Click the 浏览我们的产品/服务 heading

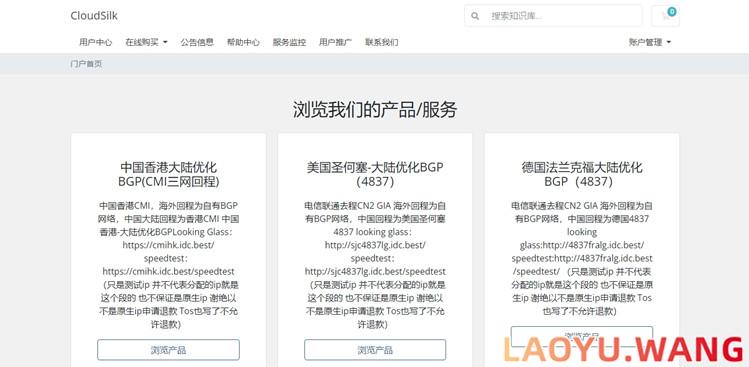pos(375,110)
